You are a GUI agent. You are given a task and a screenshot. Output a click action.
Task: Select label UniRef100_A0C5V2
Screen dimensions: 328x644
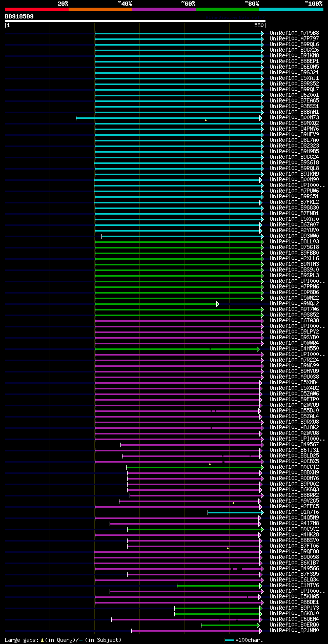click(294, 529)
